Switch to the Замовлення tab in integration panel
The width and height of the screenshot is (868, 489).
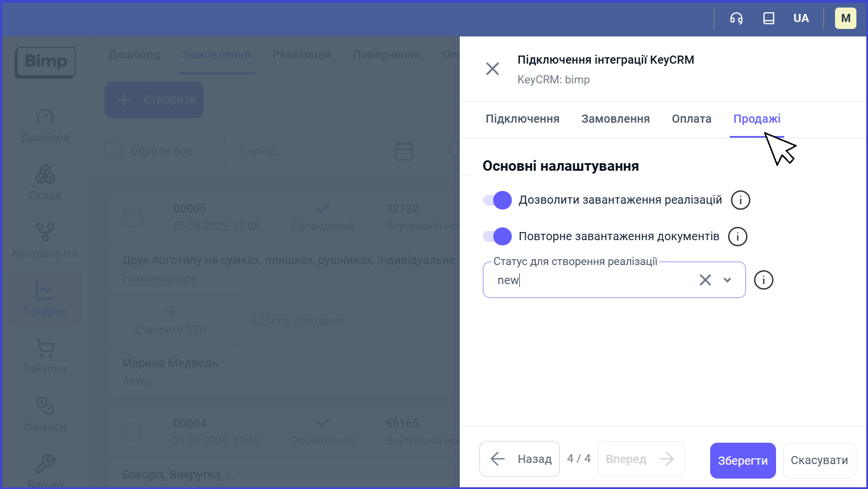tap(615, 119)
